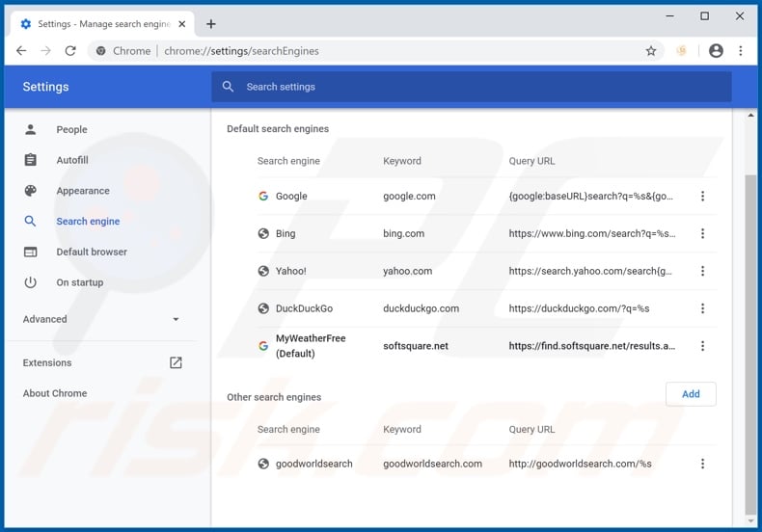Click the https://find.softsquare.net query URL
The image size is (762, 532).
click(x=592, y=346)
